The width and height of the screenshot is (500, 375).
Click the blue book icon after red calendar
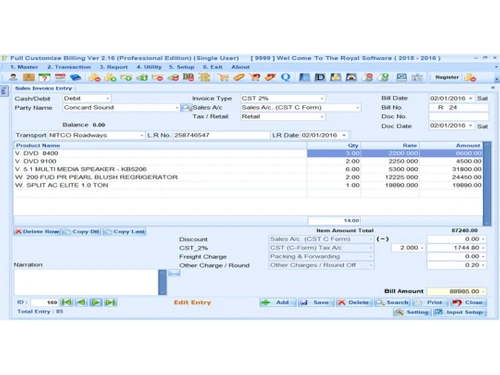76,77
